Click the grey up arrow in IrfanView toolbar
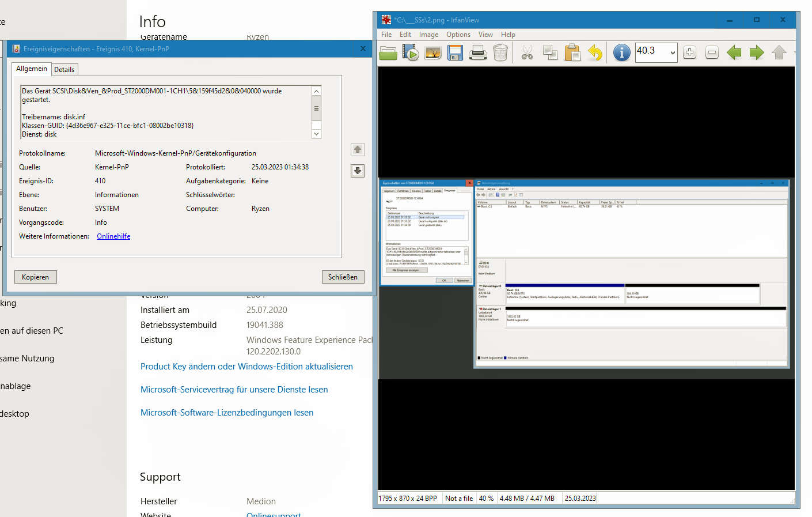The width and height of the screenshot is (812, 517). point(779,53)
